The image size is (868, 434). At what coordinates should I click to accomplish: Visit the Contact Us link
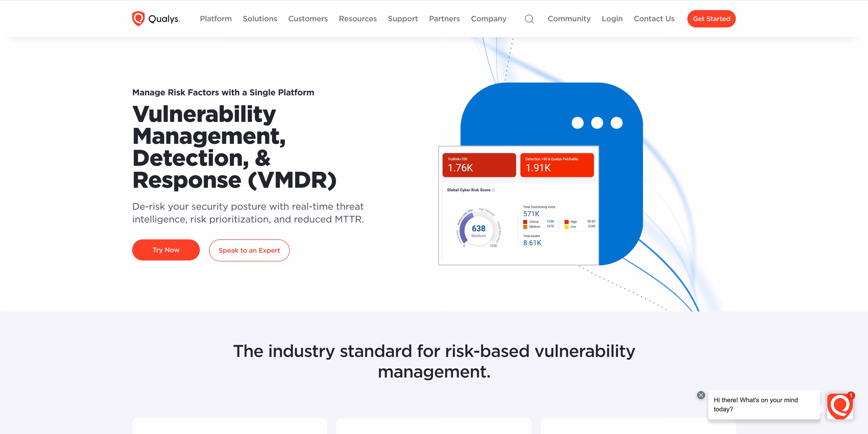pos(654,19)
